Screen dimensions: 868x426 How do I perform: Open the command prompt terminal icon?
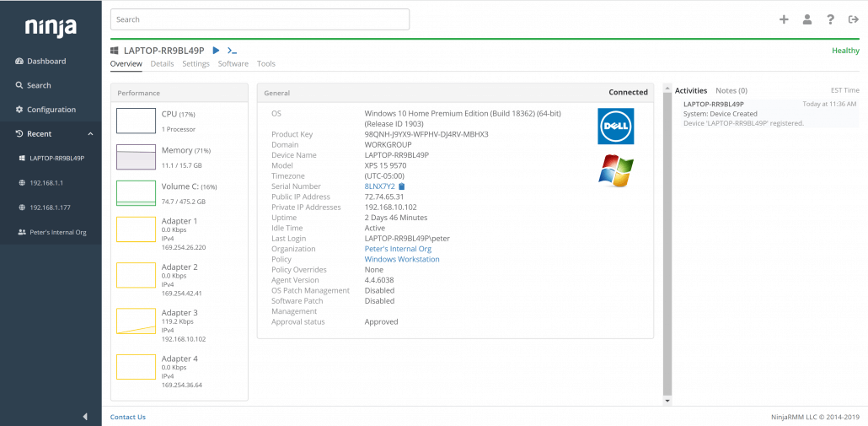(x=232, y=51)
